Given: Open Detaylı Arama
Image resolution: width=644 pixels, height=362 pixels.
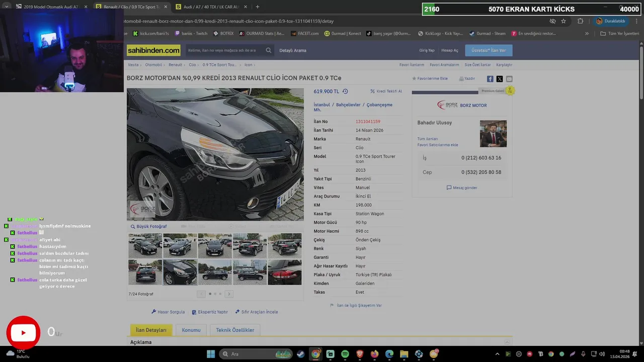Looking at the screenshot, I should (x=293, y=50).
